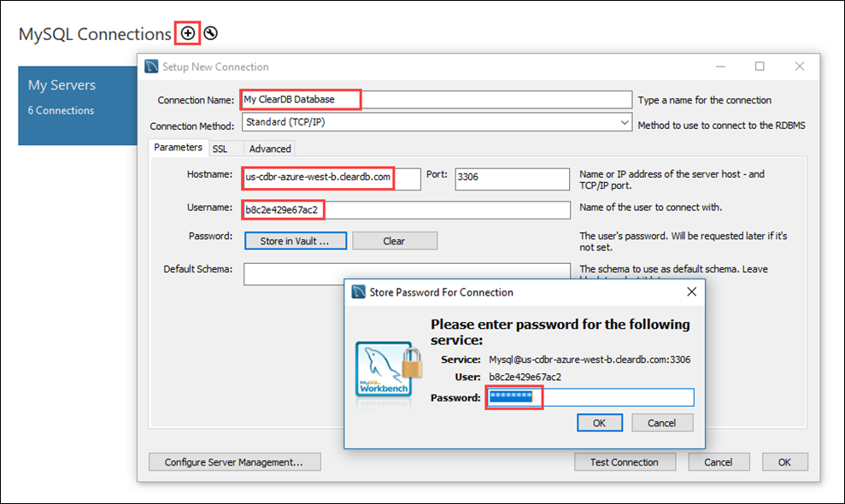Click the Setup New Connection window icon
Viewport: 845px width, 504px height.
coord(151,67)
